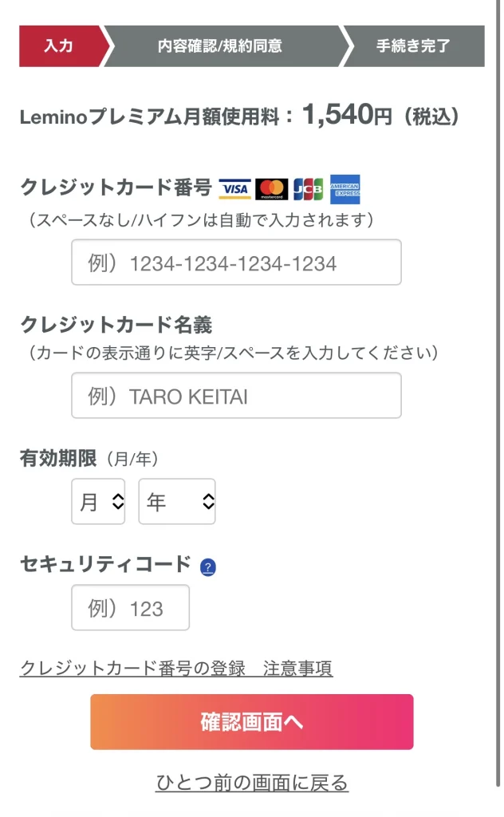Click the 有効期限 label text
Image resolution: width=504 pixels, height=817 pixels.
click(58, 458)
